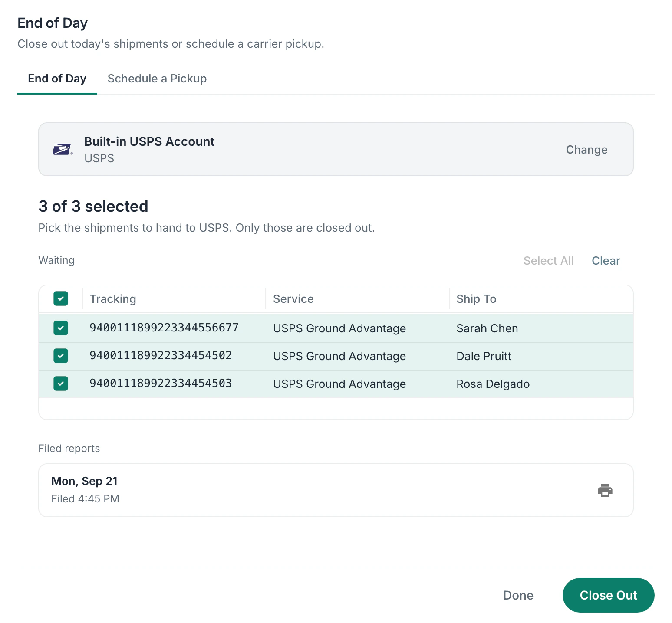672x623 pixels.
Task: Open the Mon, Sep 21 filed report
Action: 336,490
